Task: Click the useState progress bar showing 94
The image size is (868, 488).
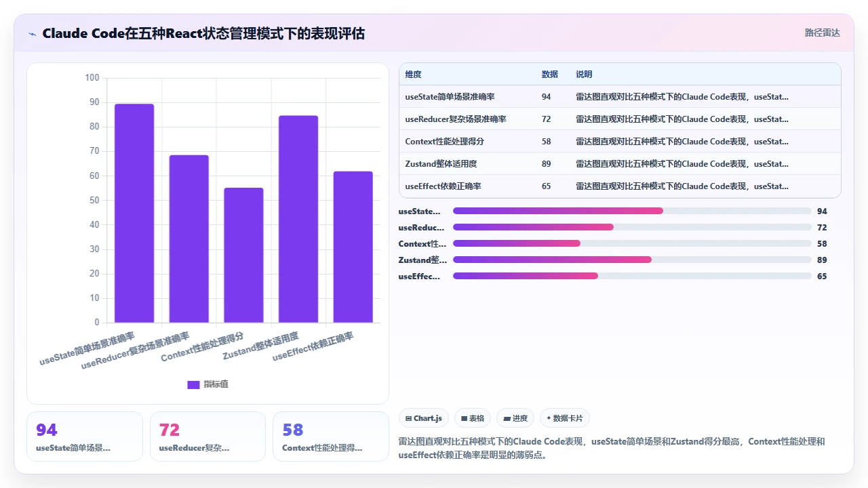Action: pos(632,211)
